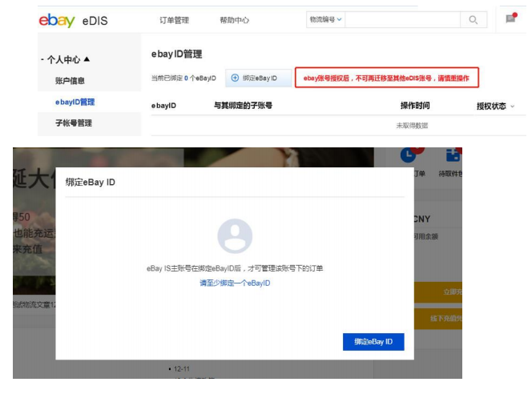Click the search magnifier icon

point(473,19)
